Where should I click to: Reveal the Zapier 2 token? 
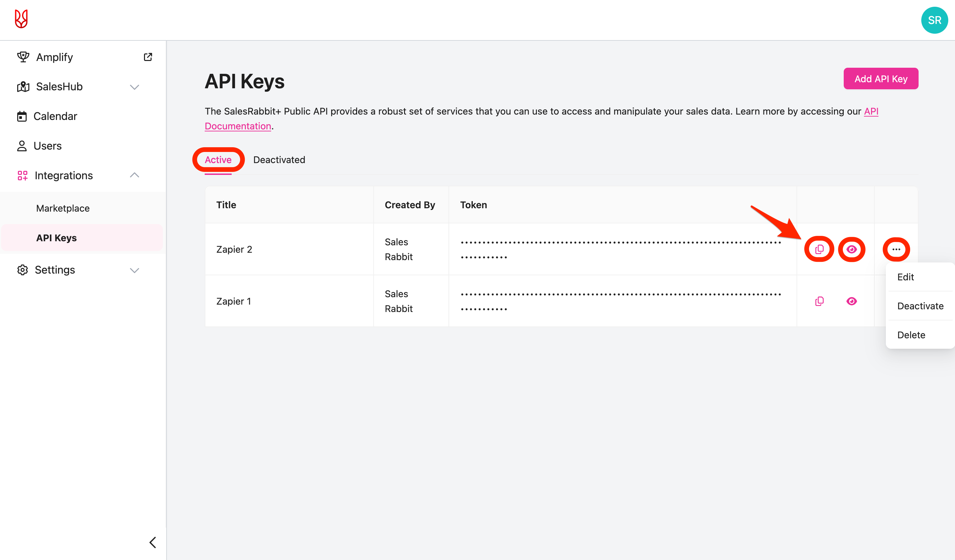(851, 249)
